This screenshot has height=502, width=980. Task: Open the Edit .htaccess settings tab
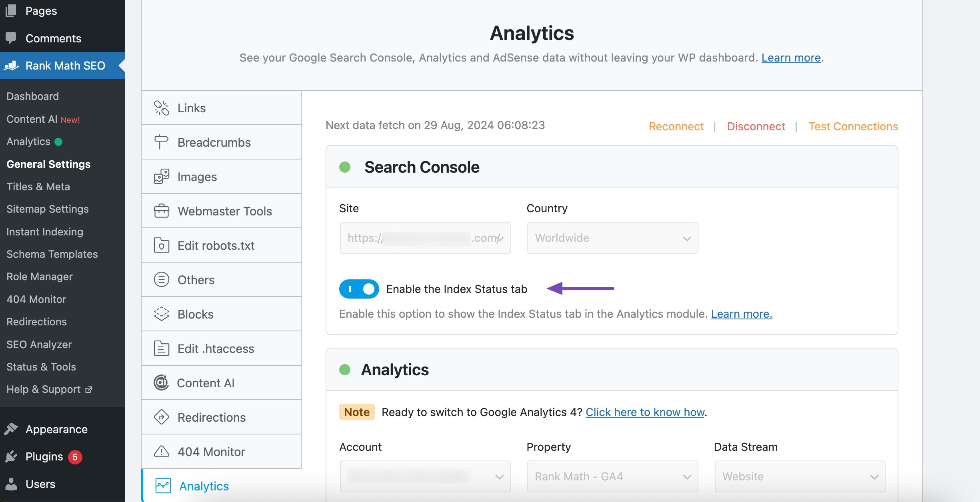(x=221, y=349)
